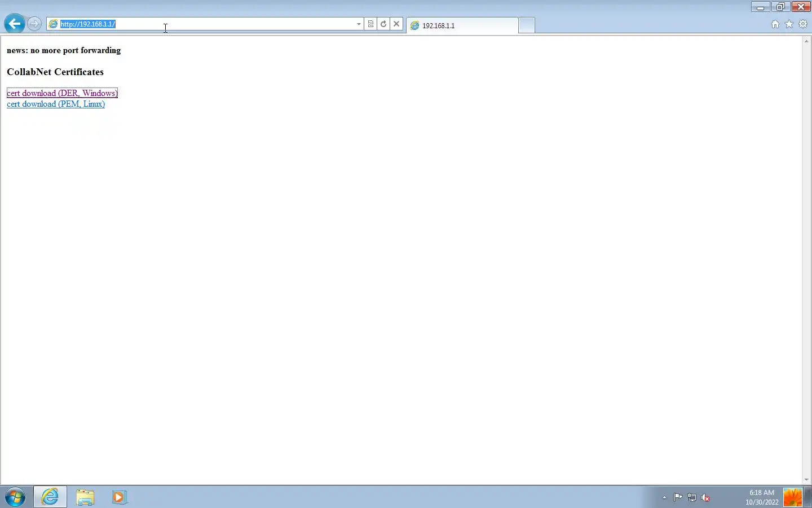
Task: Click the Internet Explorer page icon in address bar
Action: pyautogui.click(x=54, y=24)
